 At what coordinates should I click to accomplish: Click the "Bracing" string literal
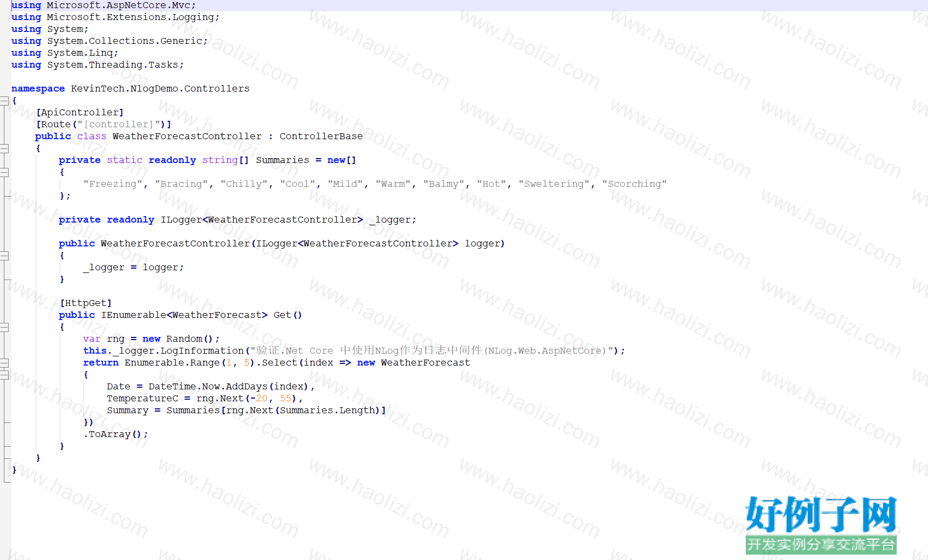[x=181, y=184]
